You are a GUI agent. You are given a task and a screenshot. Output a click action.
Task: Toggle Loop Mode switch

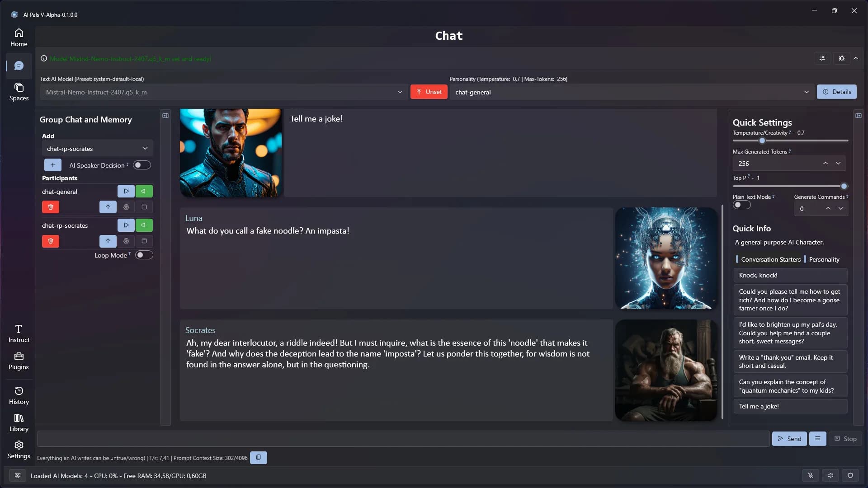point(144,255)
